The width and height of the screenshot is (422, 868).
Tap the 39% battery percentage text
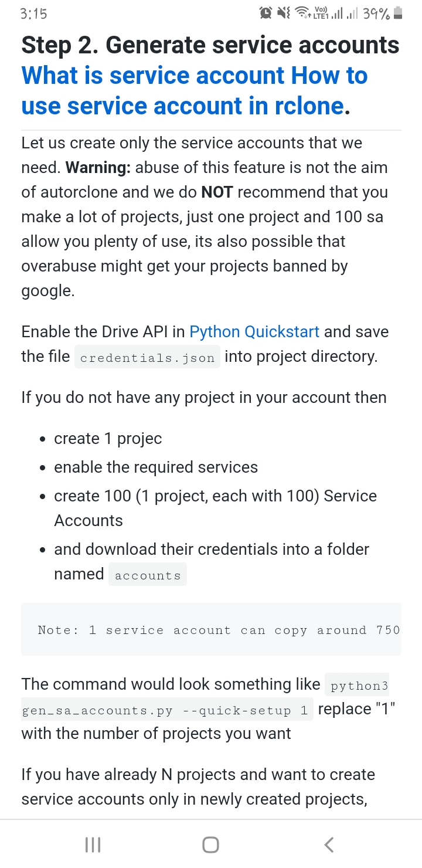(376, 13)
